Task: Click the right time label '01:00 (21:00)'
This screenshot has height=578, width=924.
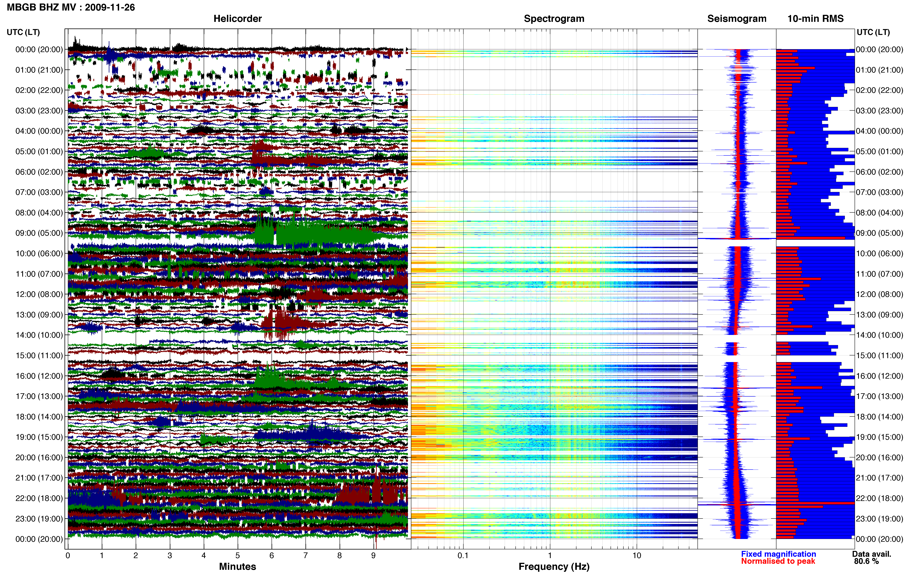Action: (x=879, y=70)
